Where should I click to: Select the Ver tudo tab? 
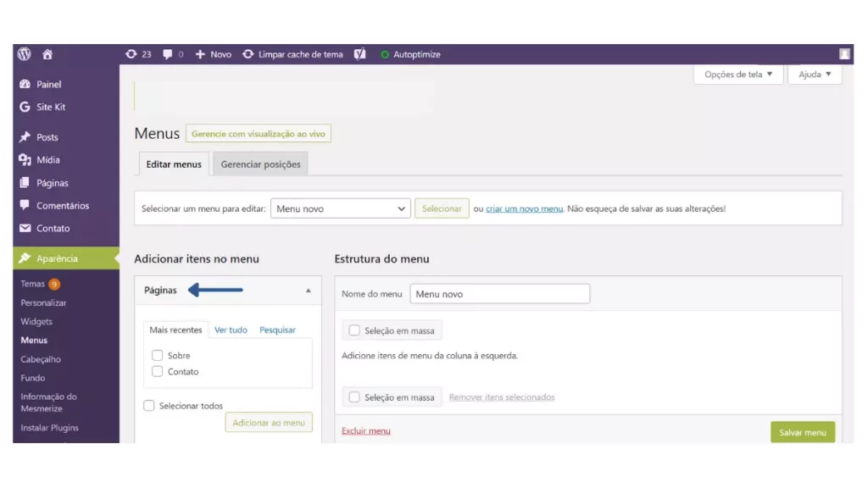coord(231,330)
